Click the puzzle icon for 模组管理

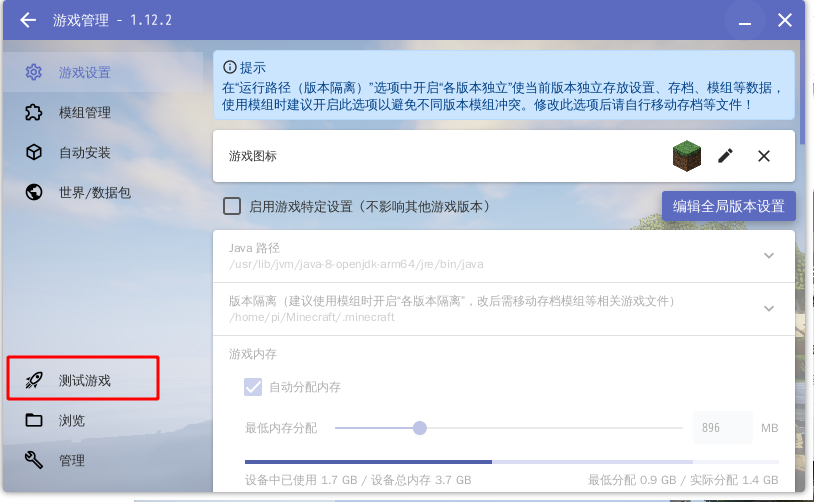point(34,112)
